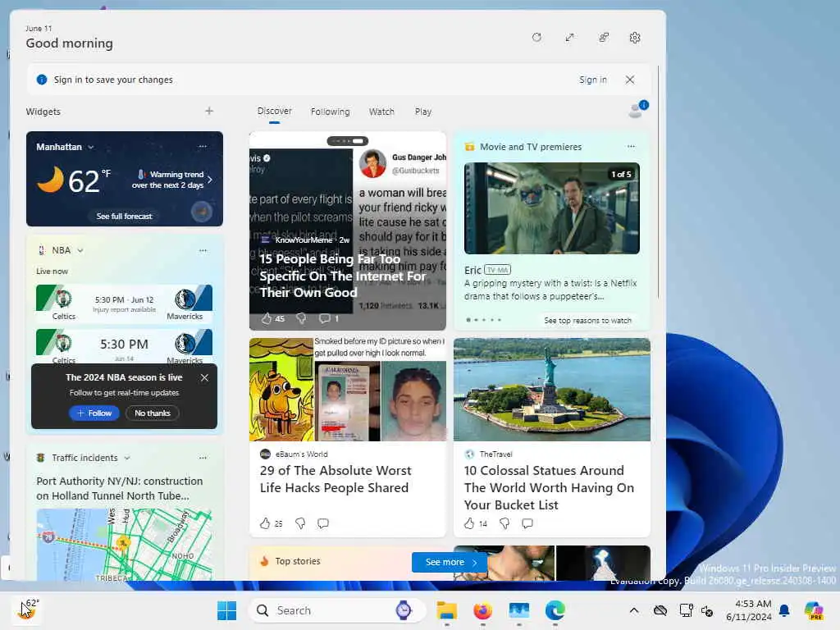The image size is (840, 630).
Task: Launch Firefox from taskbar
Action: 482,610
